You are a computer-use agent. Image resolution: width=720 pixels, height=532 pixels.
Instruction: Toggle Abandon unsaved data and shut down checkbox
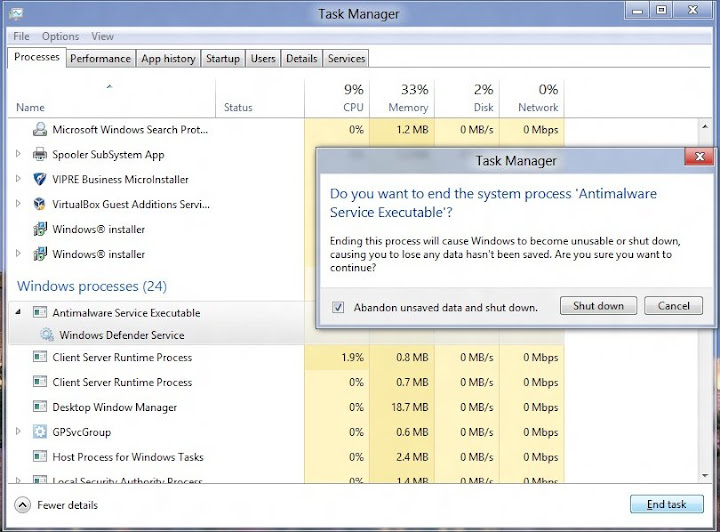[x=338, y=307]
